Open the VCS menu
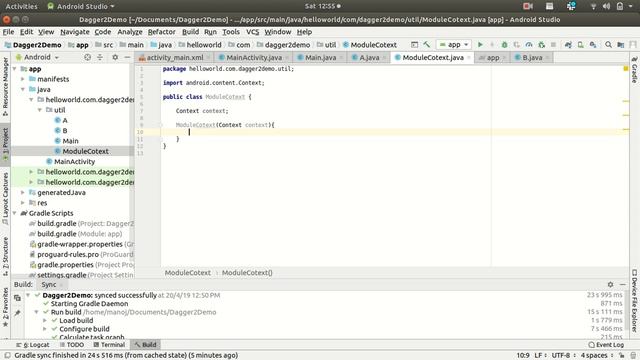Screen dimensions: 640x360 (x=253, y=32)
